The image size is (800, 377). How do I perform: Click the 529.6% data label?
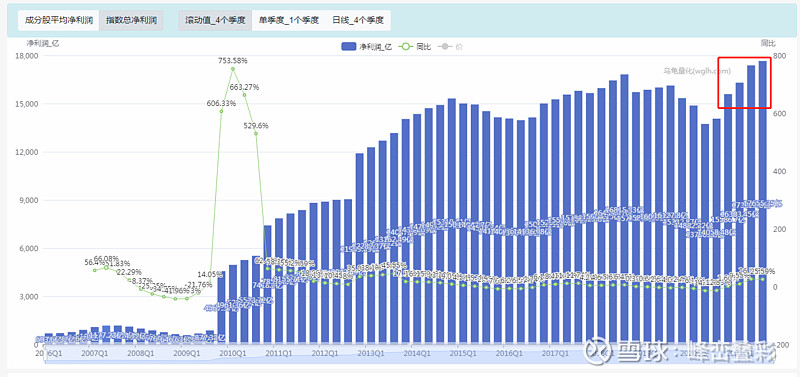click(256, 125)
